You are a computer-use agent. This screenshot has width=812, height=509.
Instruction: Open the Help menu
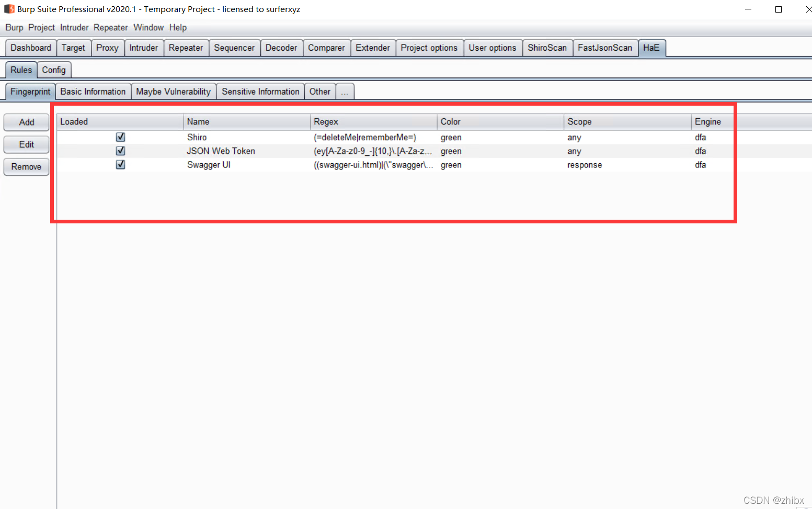[x=178, y=28]
